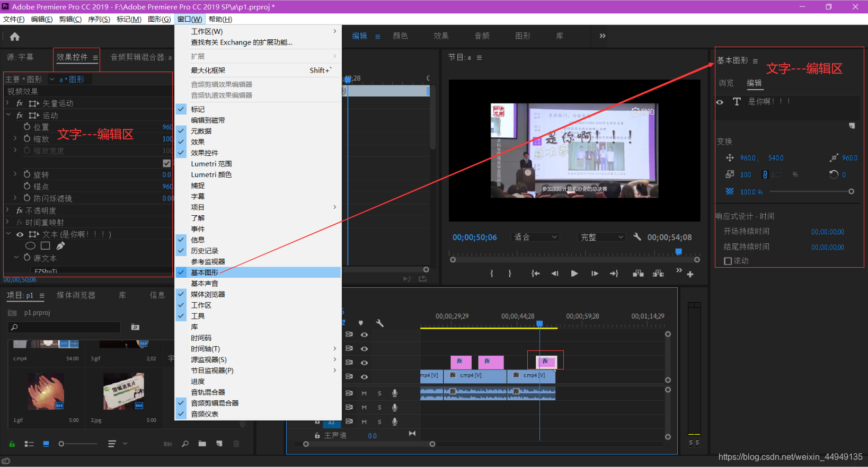
Task: Go to the Home screen icon
Action: point(15,37)
